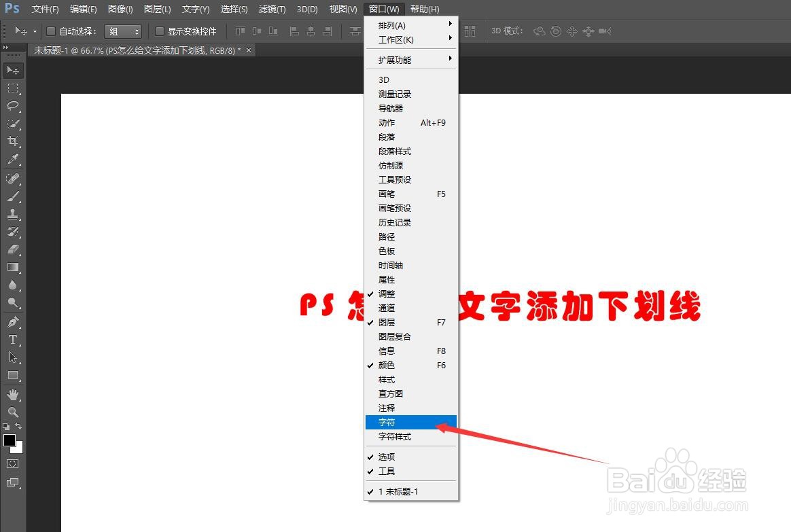Pick the Eyedropper tool
The image size is (791, 532).
point(13,159)
